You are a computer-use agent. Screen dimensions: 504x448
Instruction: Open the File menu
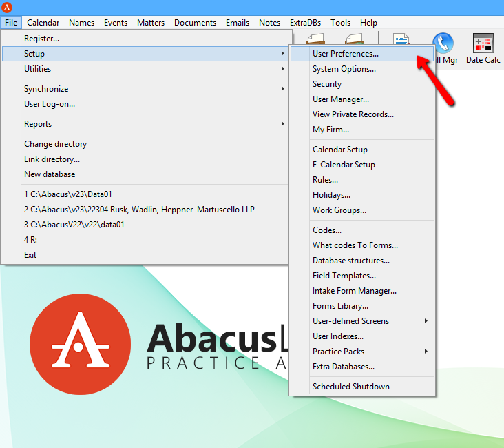point(11,23)
